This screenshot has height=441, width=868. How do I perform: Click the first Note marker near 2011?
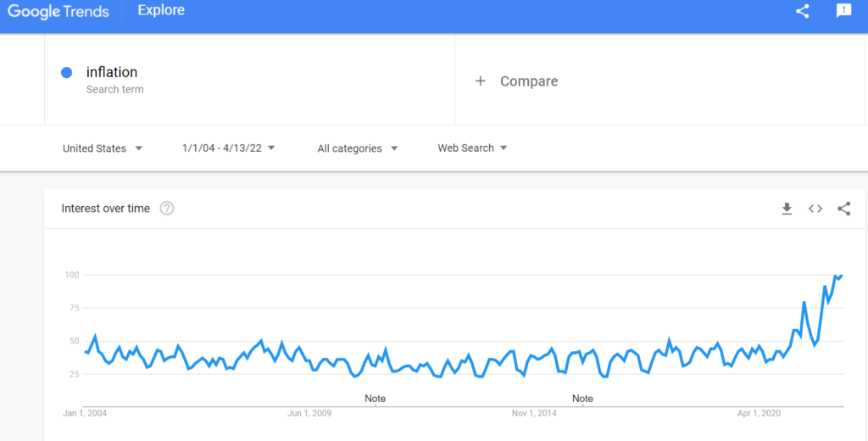375,399
